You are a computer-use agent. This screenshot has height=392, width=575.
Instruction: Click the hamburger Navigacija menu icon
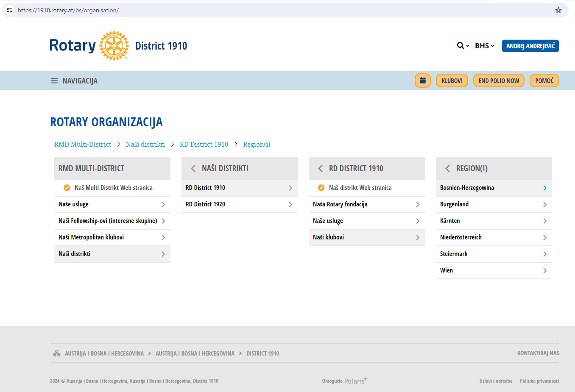point(54,81)
